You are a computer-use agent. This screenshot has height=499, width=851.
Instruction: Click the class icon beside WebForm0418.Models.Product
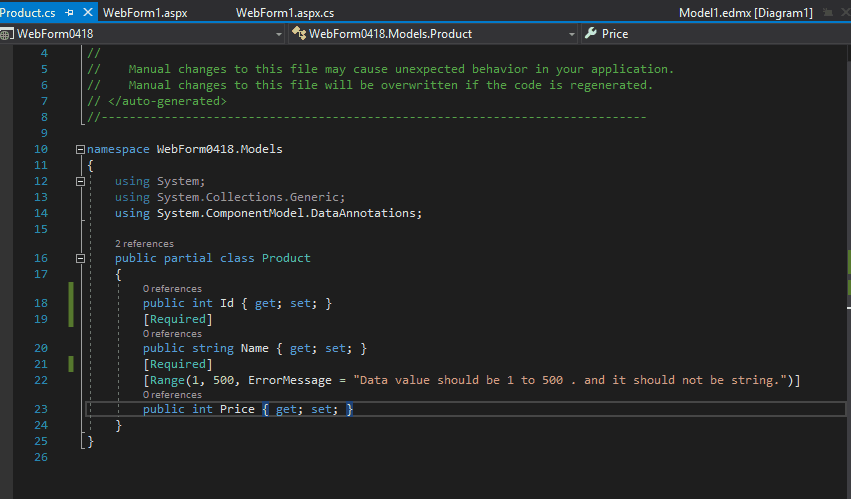[299, 34]
